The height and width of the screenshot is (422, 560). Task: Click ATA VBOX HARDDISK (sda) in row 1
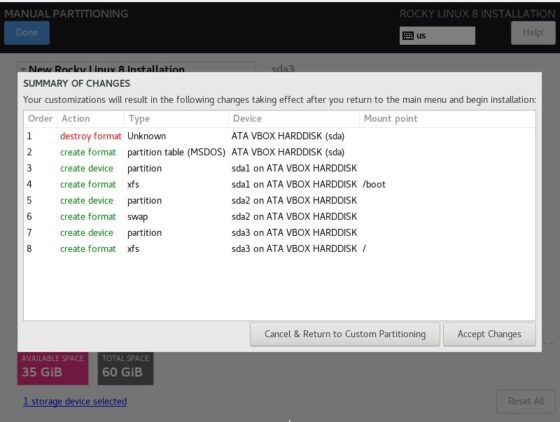click(x=288, y=136)
